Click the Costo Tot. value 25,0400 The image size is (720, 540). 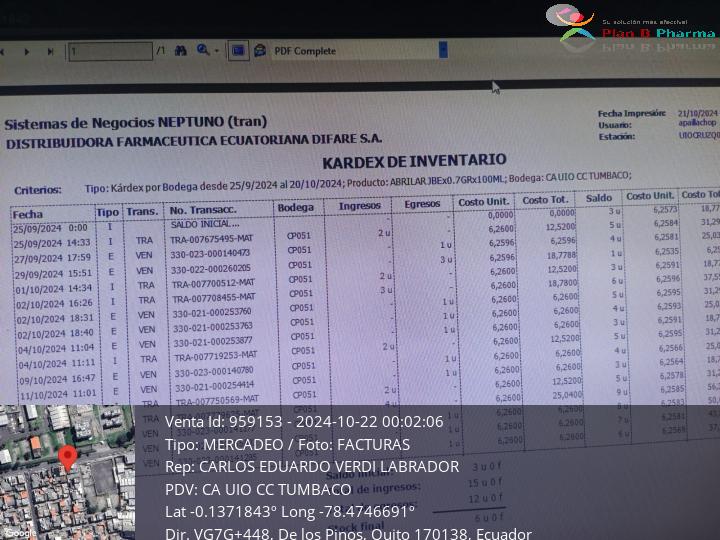coord(566,394)
